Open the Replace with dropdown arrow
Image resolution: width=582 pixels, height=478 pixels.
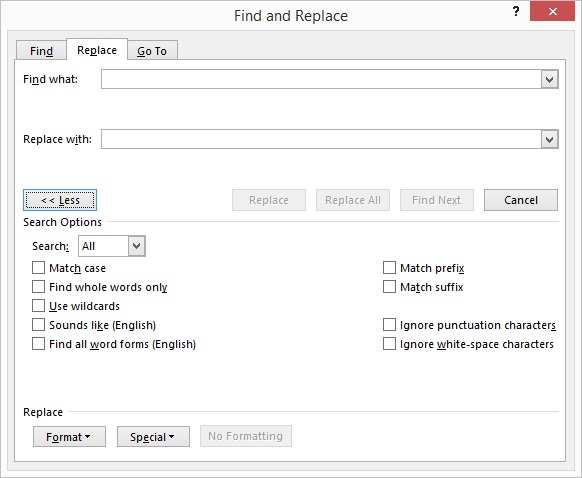coord(549,139)
